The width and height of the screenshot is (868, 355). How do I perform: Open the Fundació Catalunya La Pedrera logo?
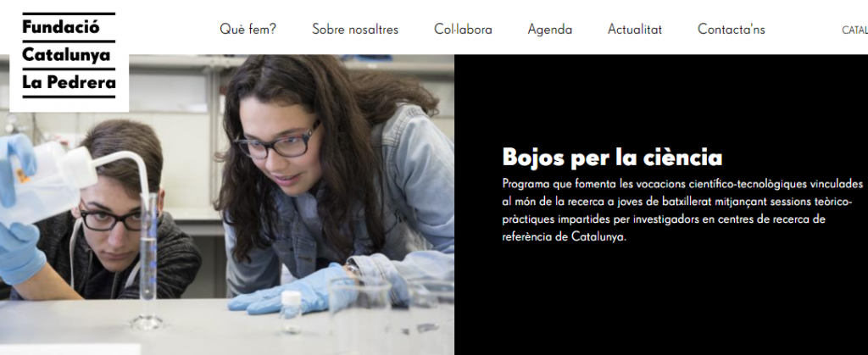click(x=70, y=56)
